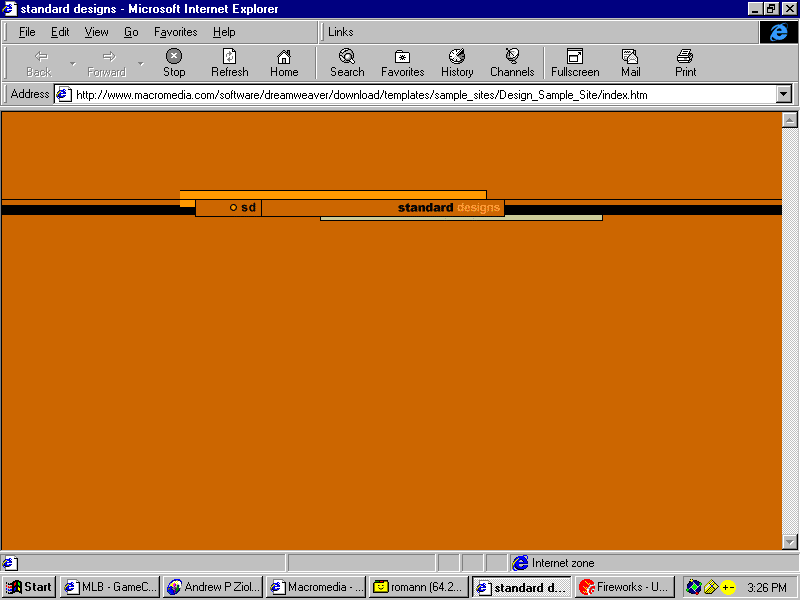
Task: Click the yellow tray icon beside the clock
Action: click(x=728, y=588)
